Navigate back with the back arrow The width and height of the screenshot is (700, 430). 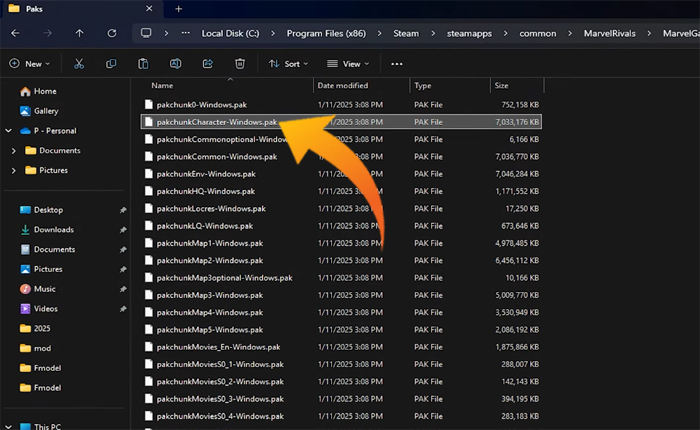point(16,32)
